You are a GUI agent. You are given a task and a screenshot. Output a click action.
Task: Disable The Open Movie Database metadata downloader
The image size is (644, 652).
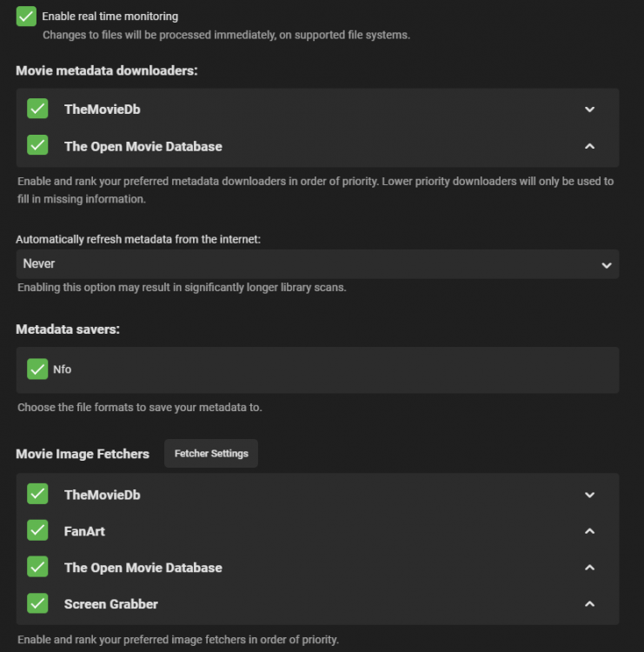pyautogui.click(x=37, y=145)
